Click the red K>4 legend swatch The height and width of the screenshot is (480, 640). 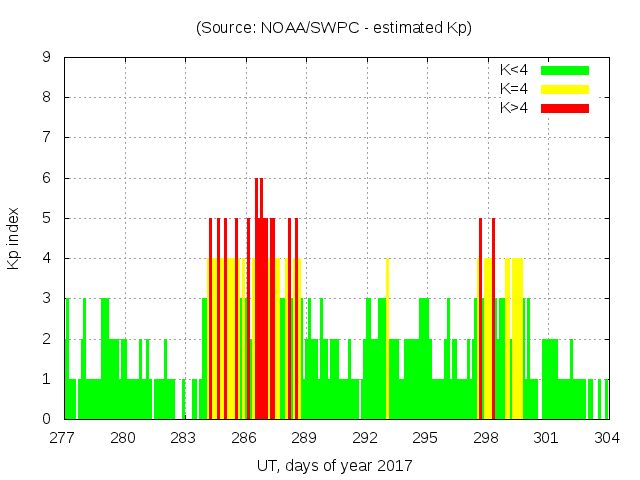565,107
